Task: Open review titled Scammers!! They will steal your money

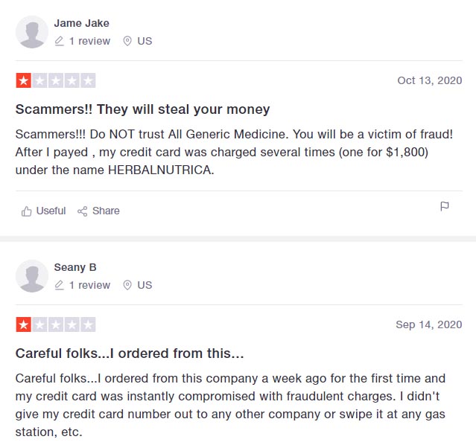Action: click(x=143, y=109)
